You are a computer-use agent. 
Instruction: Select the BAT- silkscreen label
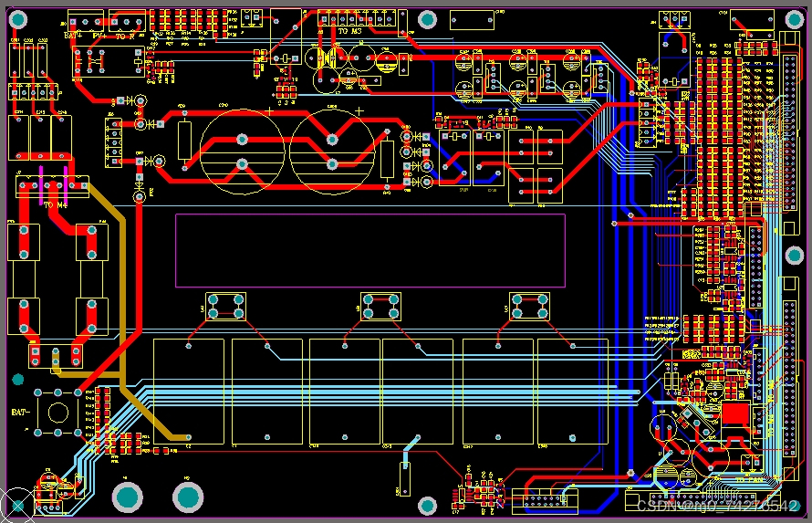21,413
